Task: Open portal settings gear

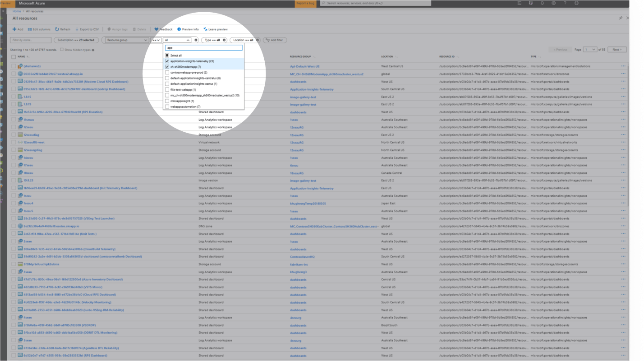Action: 553,3
